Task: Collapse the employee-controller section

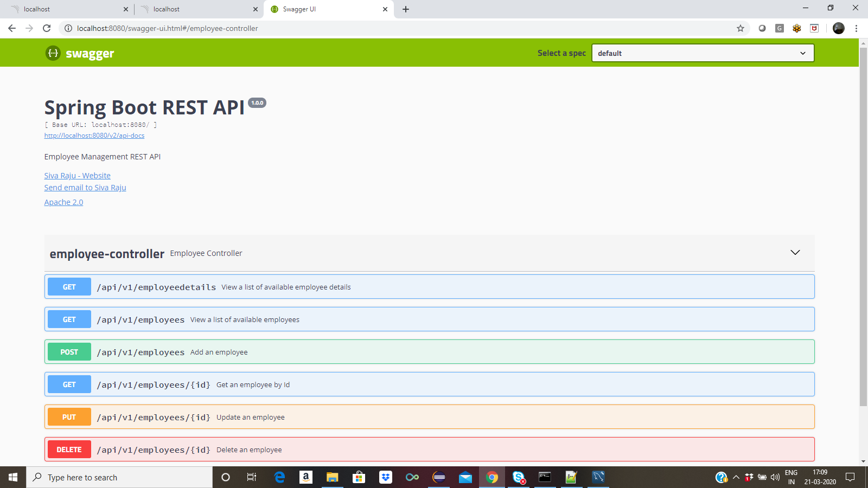Action: (x=795, y=252)
